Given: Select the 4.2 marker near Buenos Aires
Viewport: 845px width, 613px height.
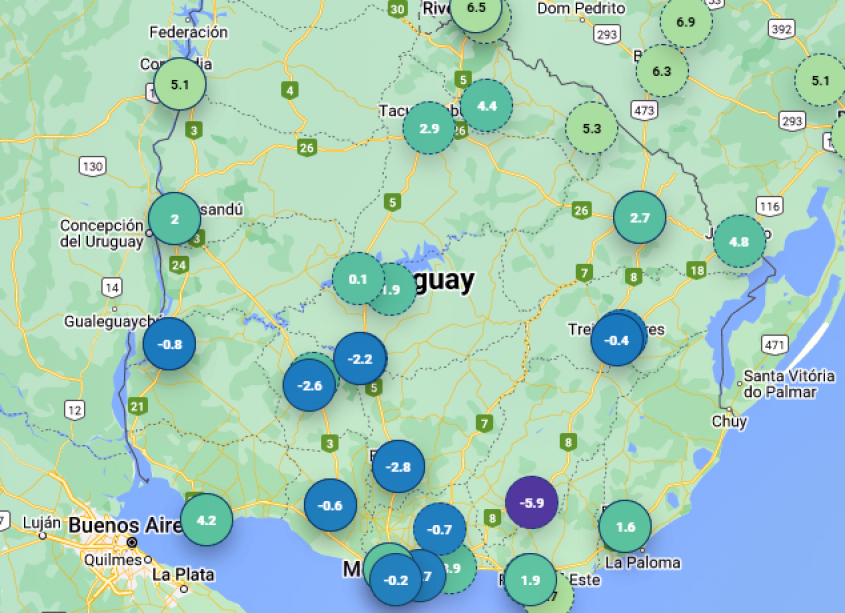Looking at the screenshot, I should pyautogui.click(x=206, y=520).
